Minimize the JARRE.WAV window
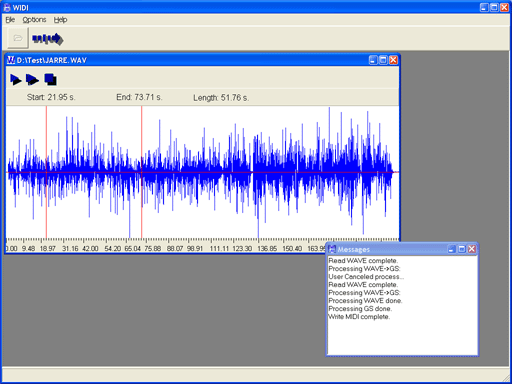This screenshot has height=384, width=512. coord(373,60)
